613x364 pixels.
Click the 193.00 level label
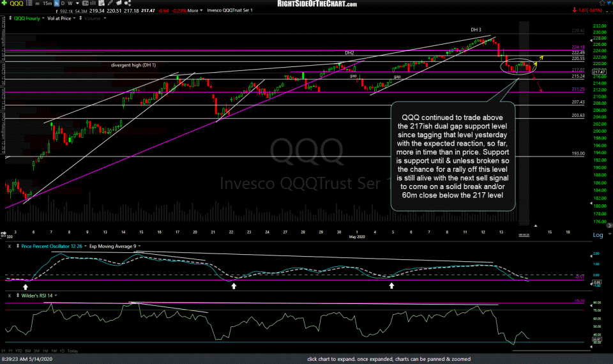pos(579,154)
